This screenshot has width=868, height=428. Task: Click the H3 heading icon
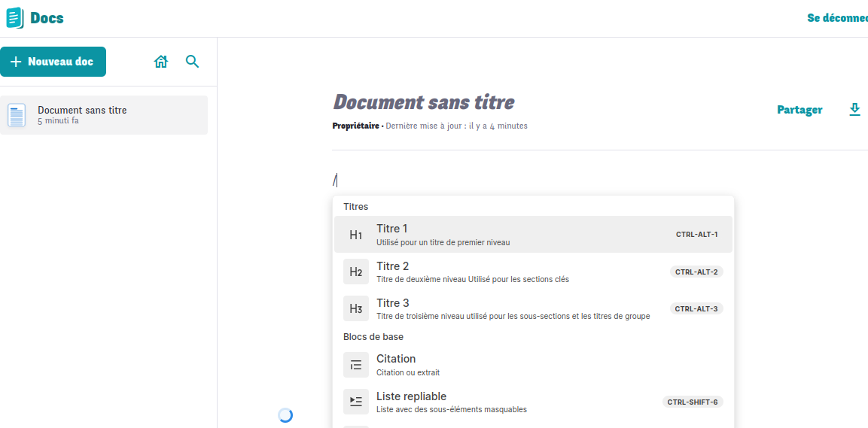tap(356, 308)
